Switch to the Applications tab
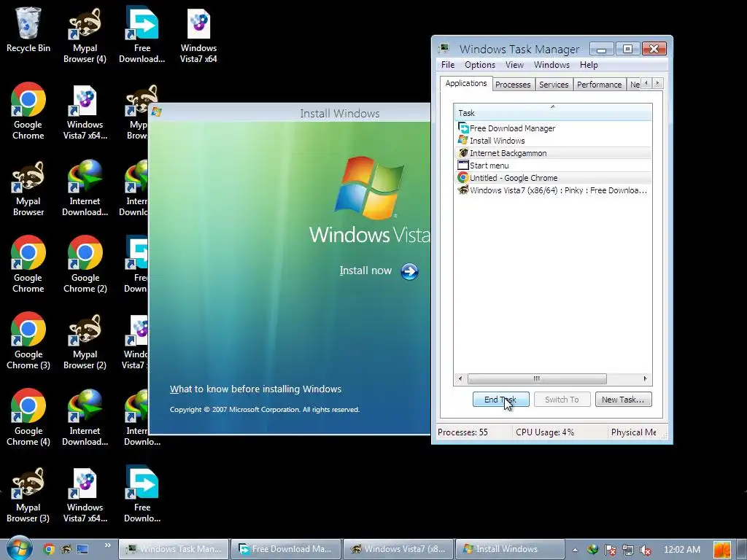The height and width of the screenshot is (560, 747). (466, 83)
